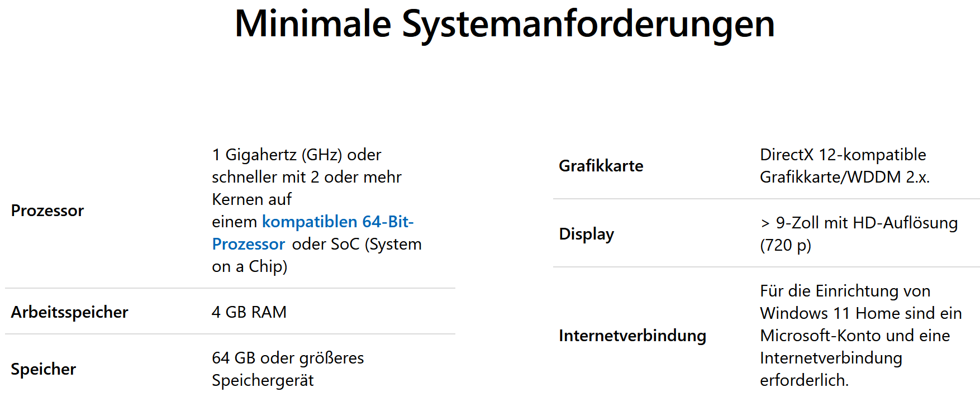The height and width of the screenshot is (397, 980).
Task: Select the Prozessor row label
Action: pyautogui.click(x=47, y=211)
